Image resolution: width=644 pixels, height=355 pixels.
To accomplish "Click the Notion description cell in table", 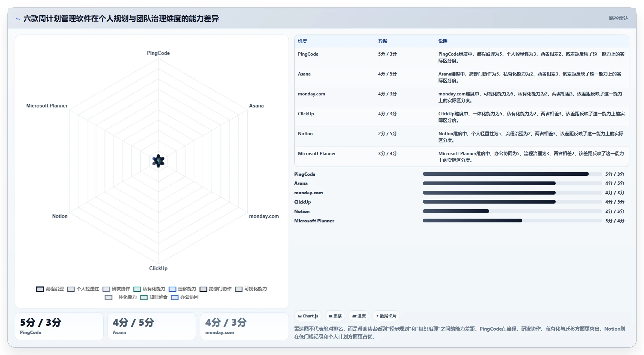I will tap(531, 137).
